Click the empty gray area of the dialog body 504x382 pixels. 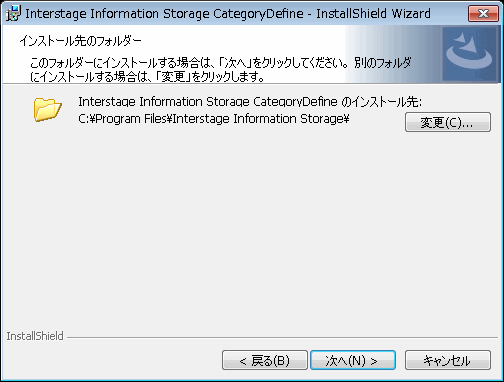tap(252, 227)
